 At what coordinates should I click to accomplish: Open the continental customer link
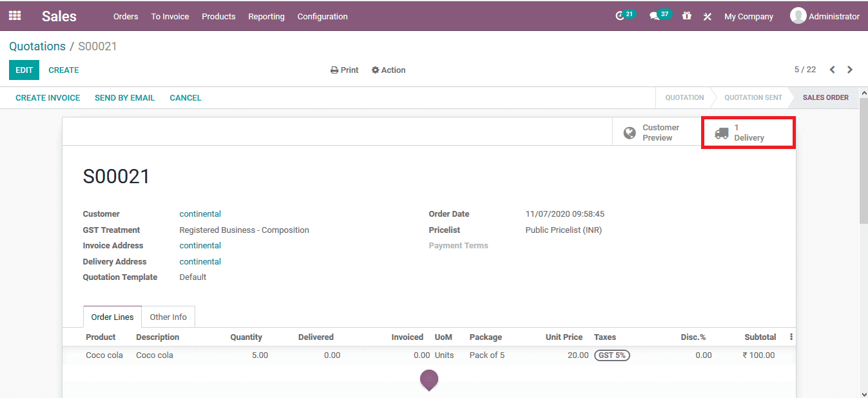coord(200,213)
